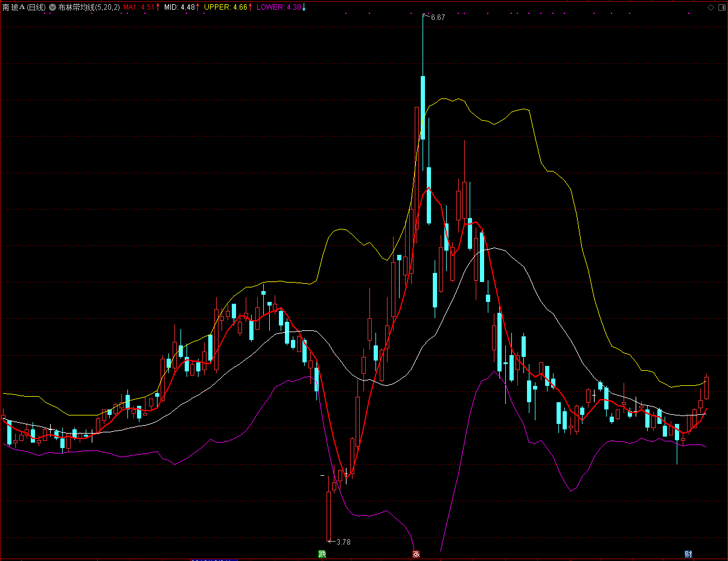Image resolution: width=728 pixels, height=561 pixels.
Task: Click the diamond icon at top right
Action: pyautogui.click(x=710, y=7)
